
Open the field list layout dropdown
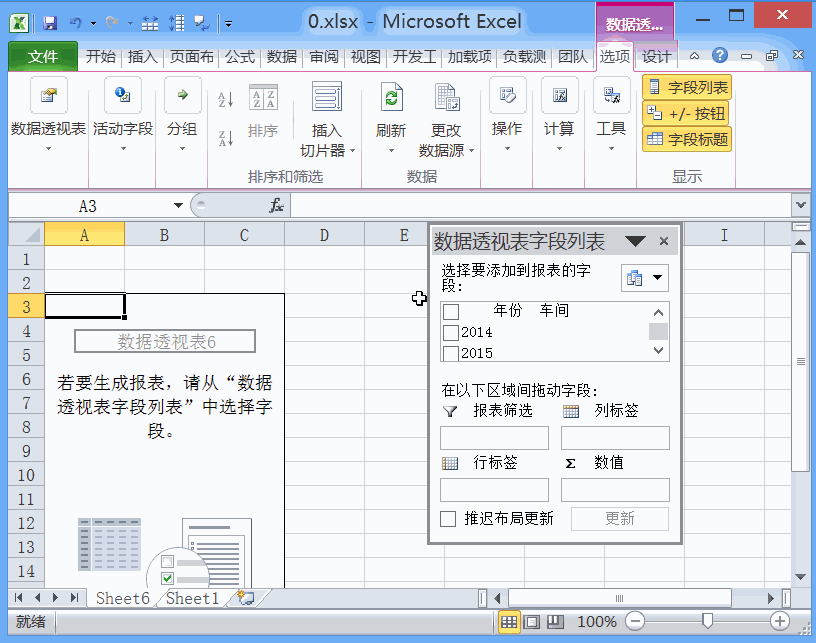(x=655, y=279)
